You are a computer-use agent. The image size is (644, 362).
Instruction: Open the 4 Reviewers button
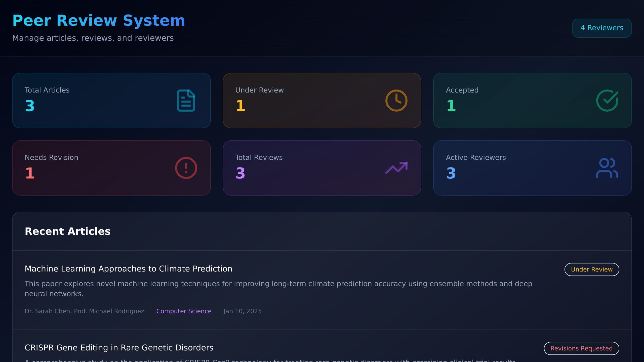(x=602, y=28)
